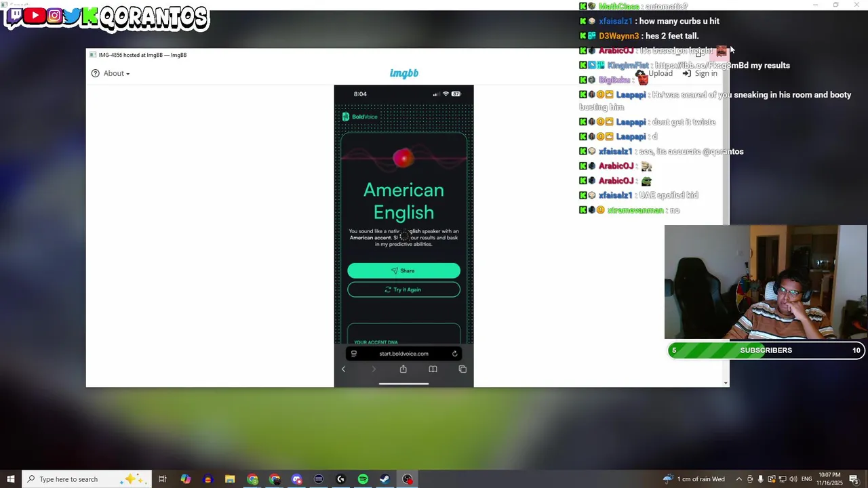This screenshot has width=868, height=488.
Task: Click Sign in on ImgBB
Action: (x=700, y=73)
